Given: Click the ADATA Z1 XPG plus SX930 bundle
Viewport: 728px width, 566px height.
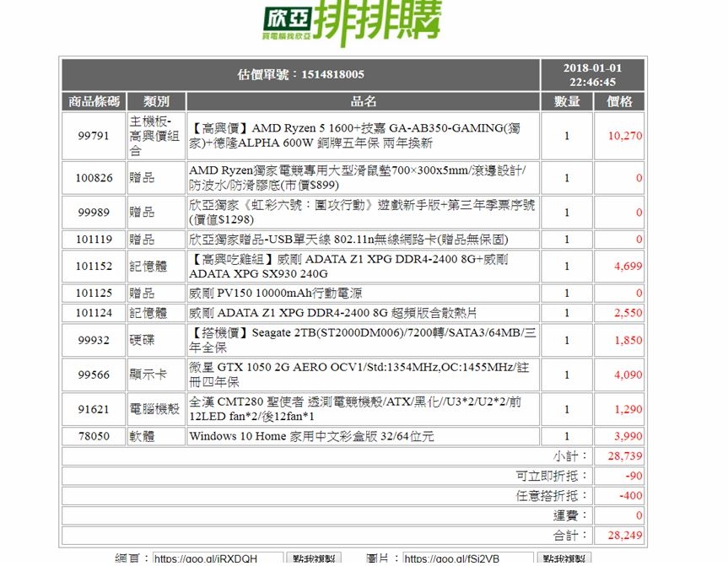Looking at the screenshot, I should click(x=348, y=266).
